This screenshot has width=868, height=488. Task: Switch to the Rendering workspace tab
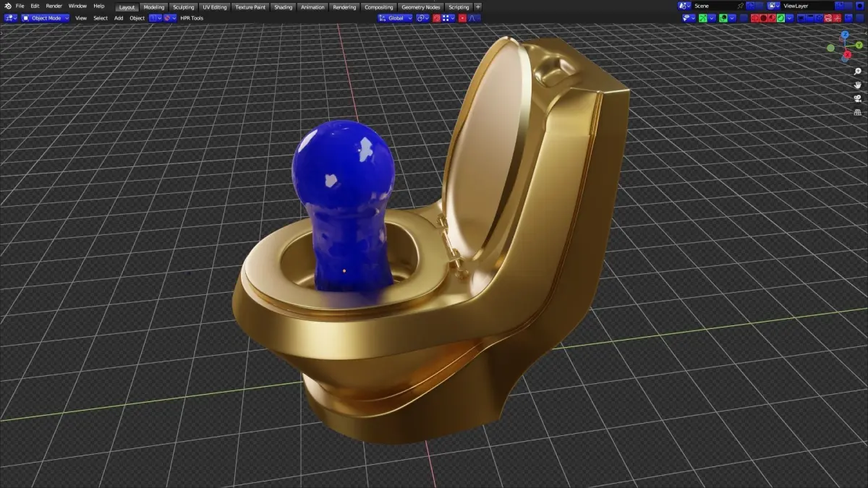pos(344,7)
